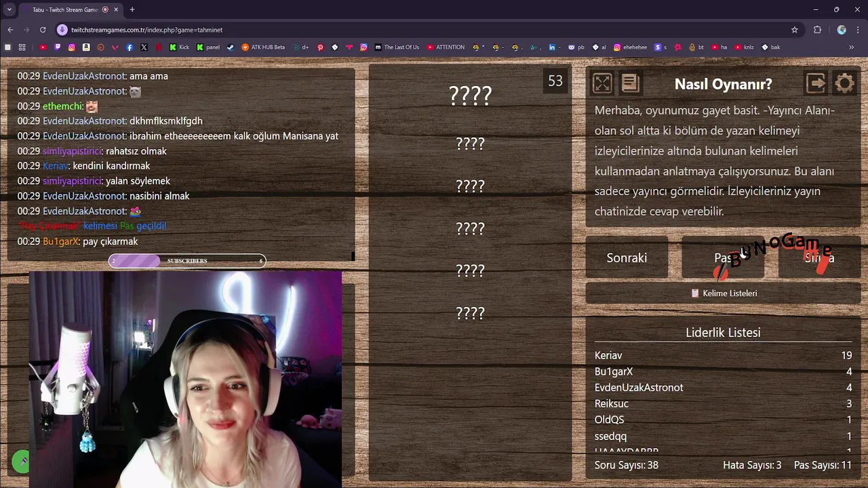This screenshot has height=488, width=868.
Task: Open the pb bookmark
Action: (x=576, y=47)
